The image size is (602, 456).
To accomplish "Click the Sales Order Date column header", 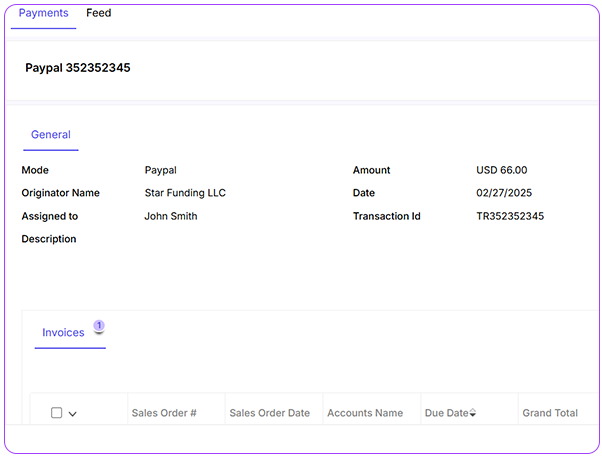I will pos(269,413).
